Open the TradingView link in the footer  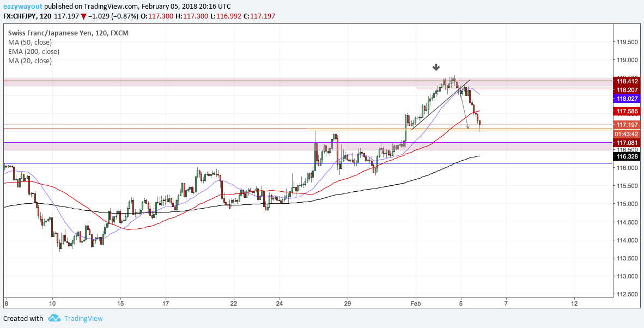(x=83, y=318)
